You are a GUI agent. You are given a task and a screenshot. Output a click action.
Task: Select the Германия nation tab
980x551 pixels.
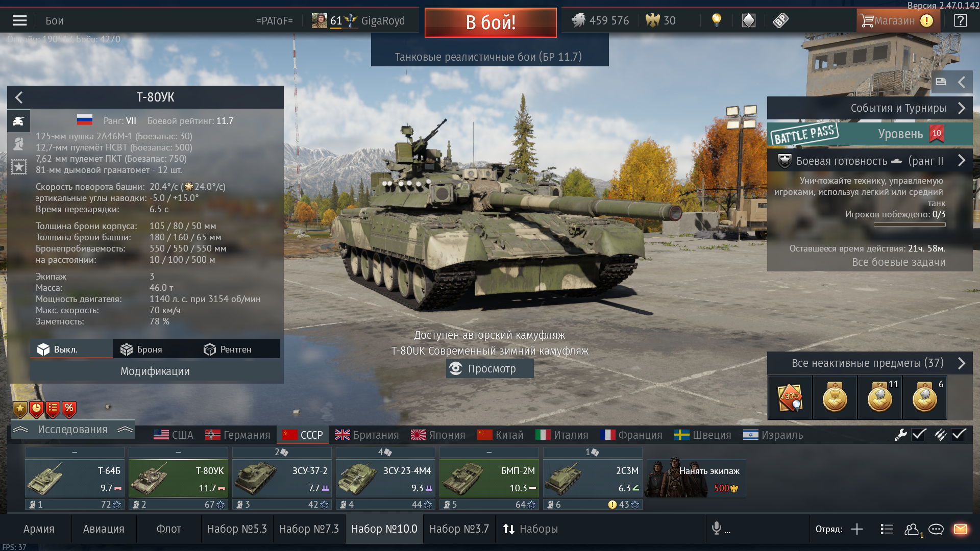click(238, 435)
